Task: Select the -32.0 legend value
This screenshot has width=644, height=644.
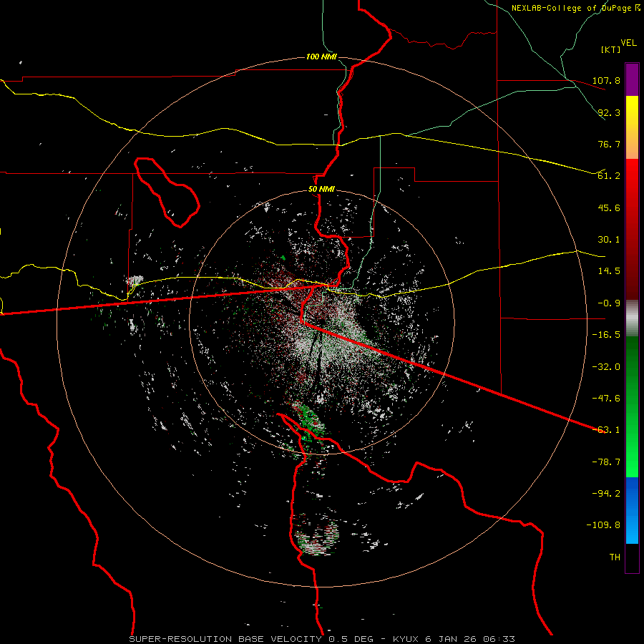Action: (607, 367)
